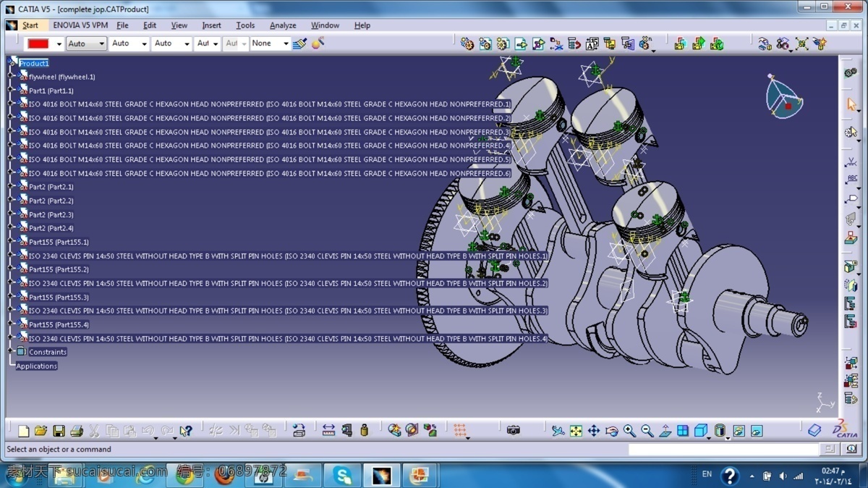
Task: Click the Cut scissors icon
Action: click(94, 431)
